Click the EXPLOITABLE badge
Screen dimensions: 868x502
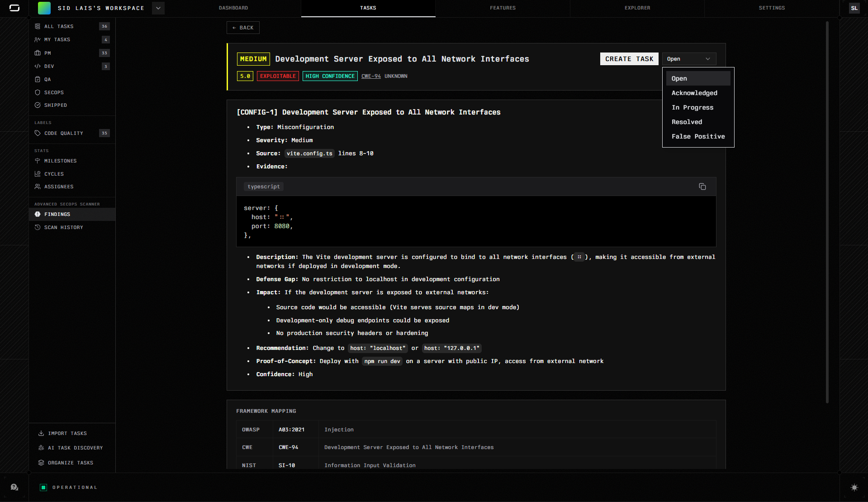tap(278, 76)
